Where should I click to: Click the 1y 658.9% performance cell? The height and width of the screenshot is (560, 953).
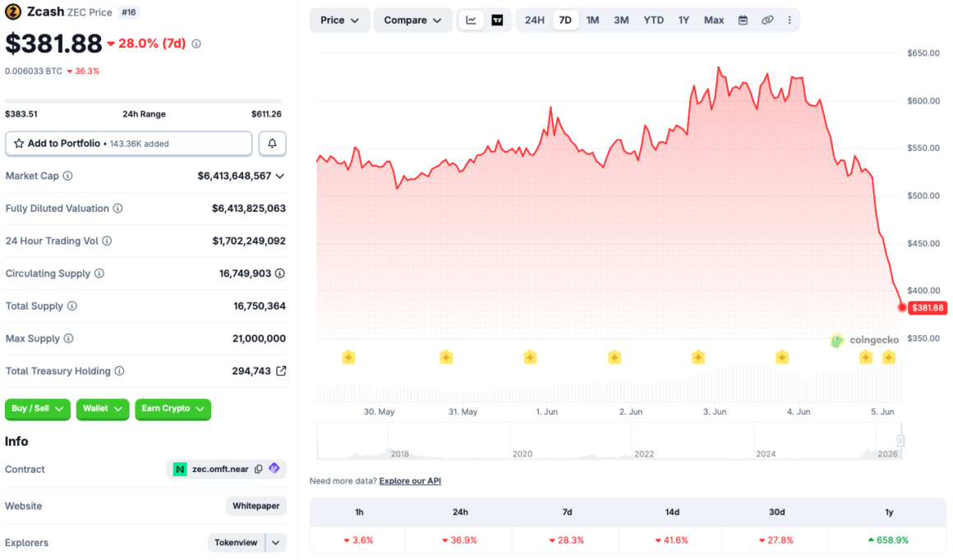(889, 540)
